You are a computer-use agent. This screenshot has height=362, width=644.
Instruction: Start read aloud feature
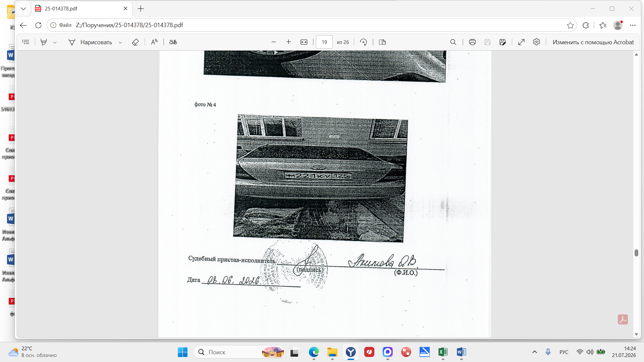154,42
